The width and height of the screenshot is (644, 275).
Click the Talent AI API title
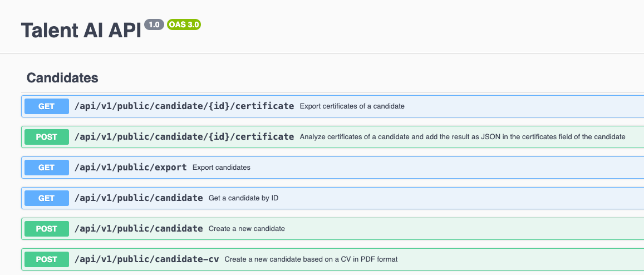pos(81,31)
